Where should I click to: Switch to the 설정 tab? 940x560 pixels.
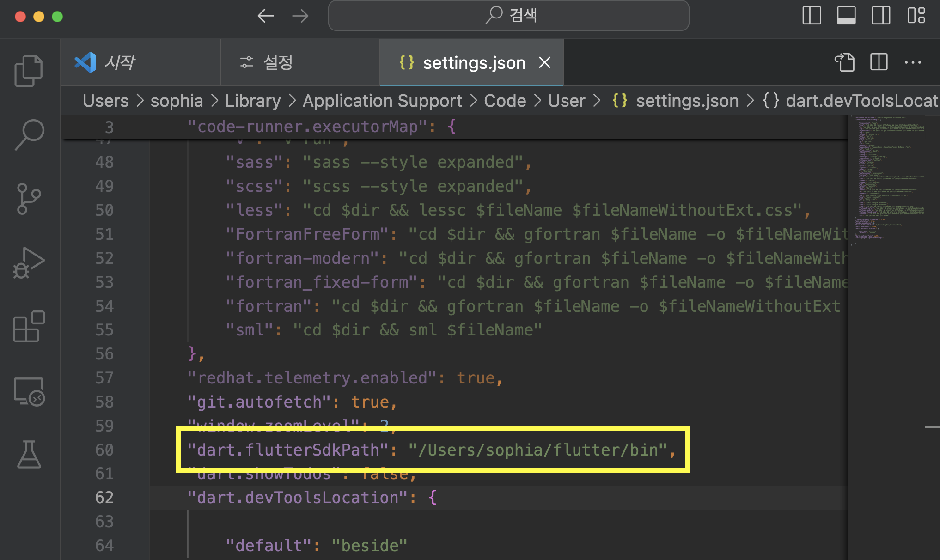click(x=278, y=62)
